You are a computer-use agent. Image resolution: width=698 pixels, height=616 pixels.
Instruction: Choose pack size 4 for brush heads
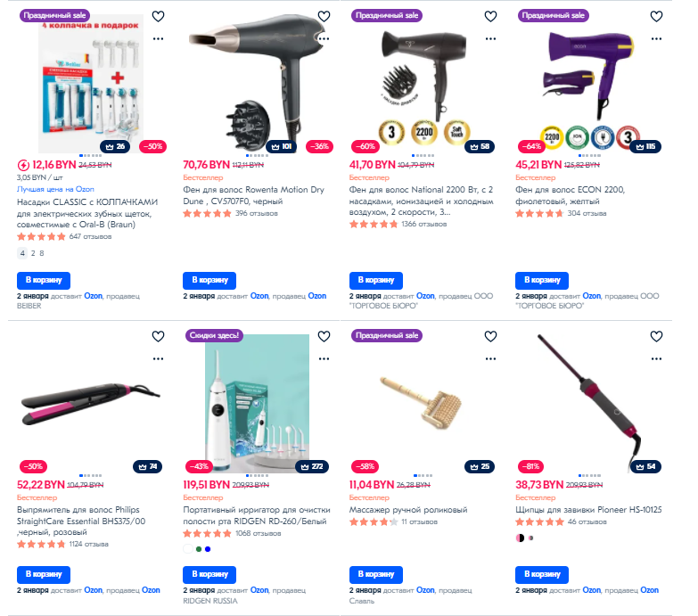pyautogui.click(x=22, y=253)
